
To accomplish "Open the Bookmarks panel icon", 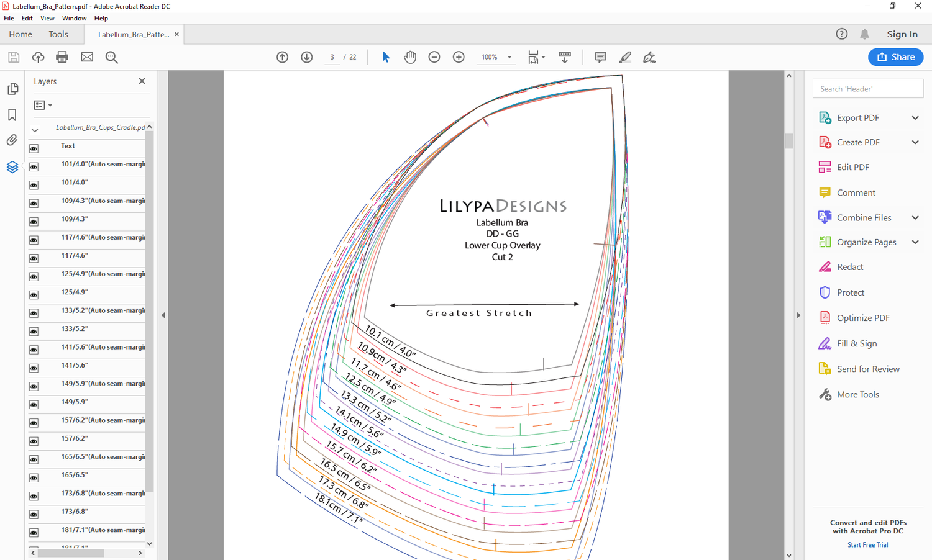I will 12,114.
